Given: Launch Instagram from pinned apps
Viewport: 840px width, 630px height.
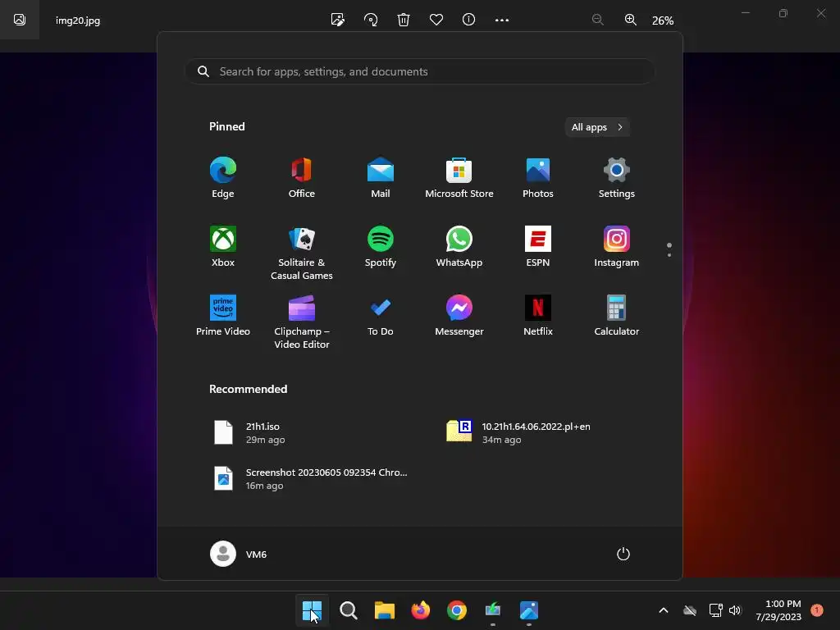Looking at the screenshot, I should click(x=617, y=247).
